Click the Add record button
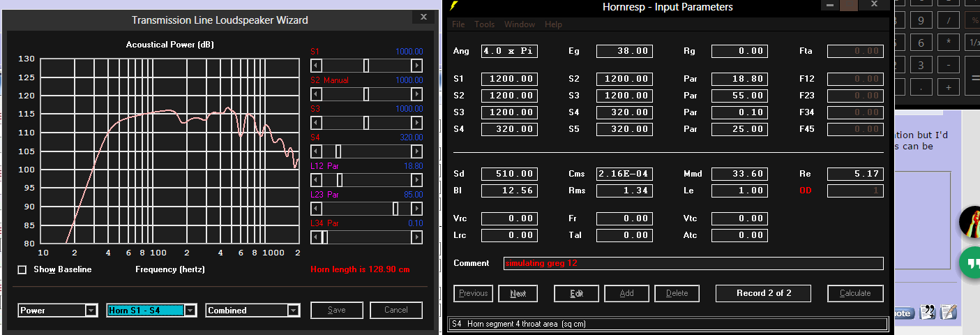The width and height of the screenshot is (980, 335). click(x=626, y=293)
